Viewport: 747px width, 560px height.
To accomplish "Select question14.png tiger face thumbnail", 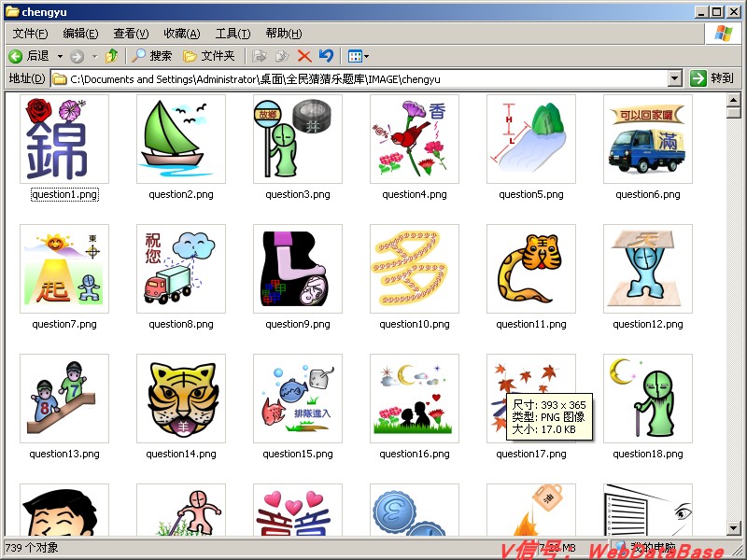I will tap(181, 399).
